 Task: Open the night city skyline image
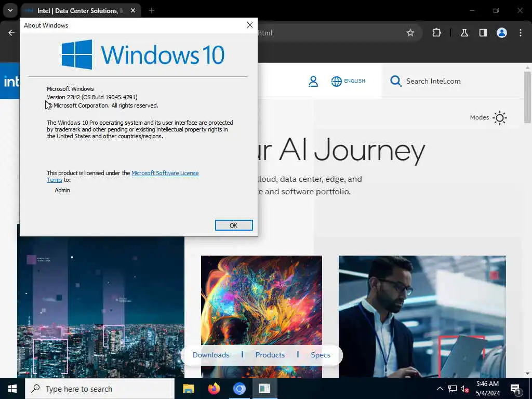click(x=101, y=307)
